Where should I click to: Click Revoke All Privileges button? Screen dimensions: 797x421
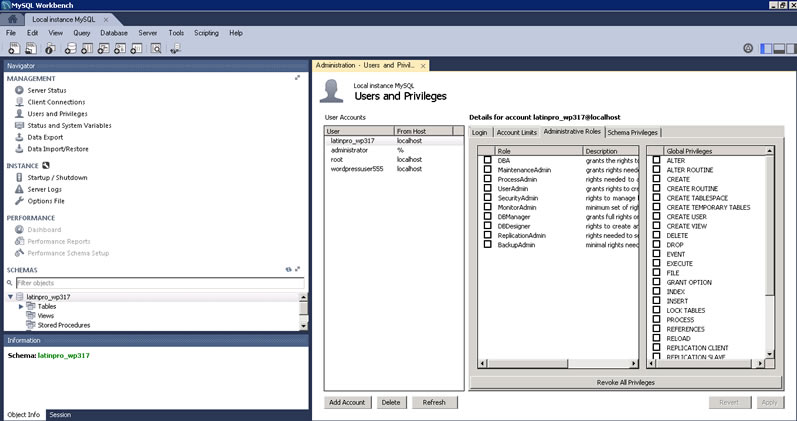[x=625, y=382]
